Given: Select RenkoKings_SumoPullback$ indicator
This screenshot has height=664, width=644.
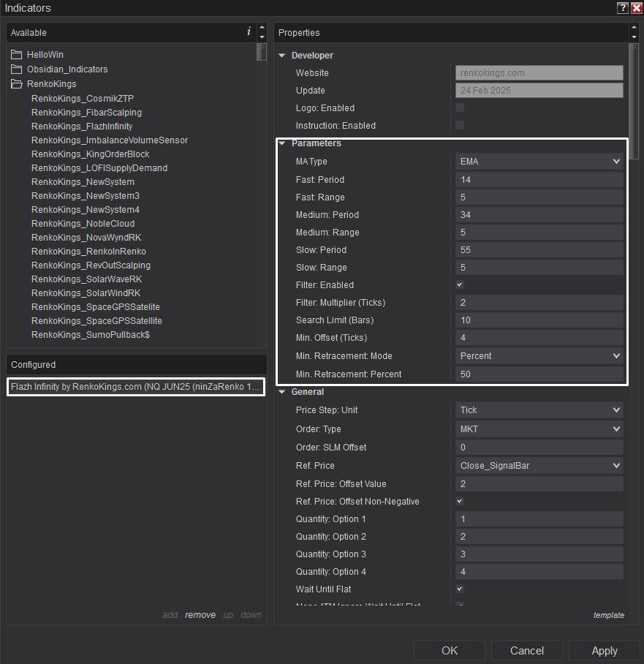Looking at the screenshot, I should (91, 335).
